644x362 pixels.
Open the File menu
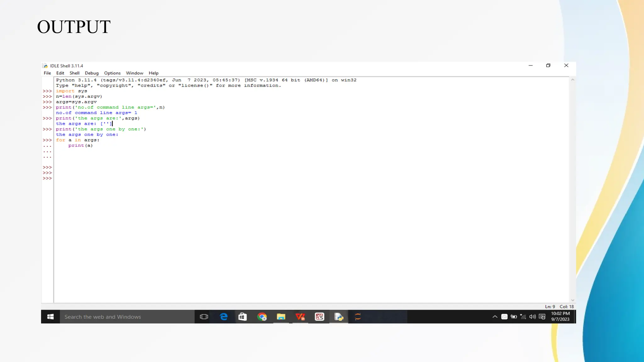point(47,73)
